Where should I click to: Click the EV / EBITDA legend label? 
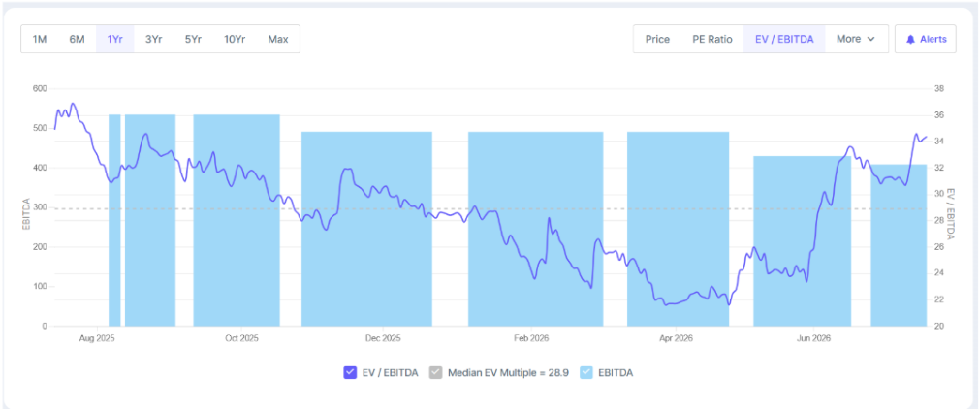[x=390, y=373]
